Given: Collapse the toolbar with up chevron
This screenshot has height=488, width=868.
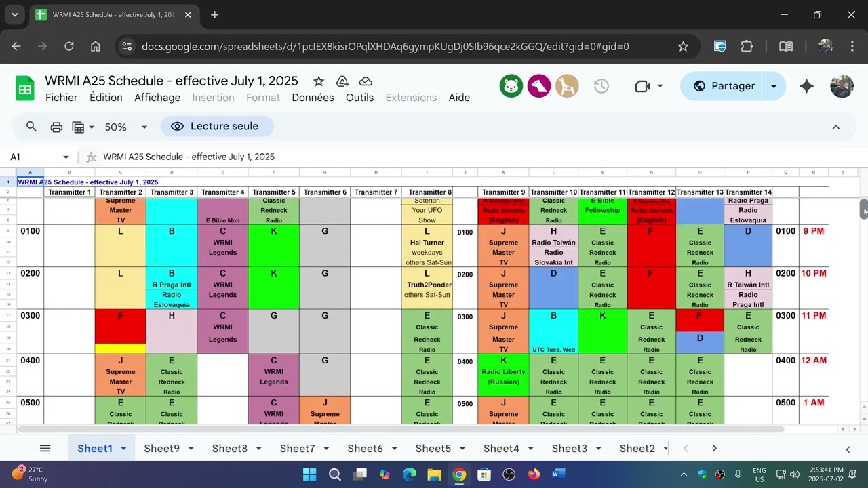Looking at the screenshot, I should click(x=835, y=127).
